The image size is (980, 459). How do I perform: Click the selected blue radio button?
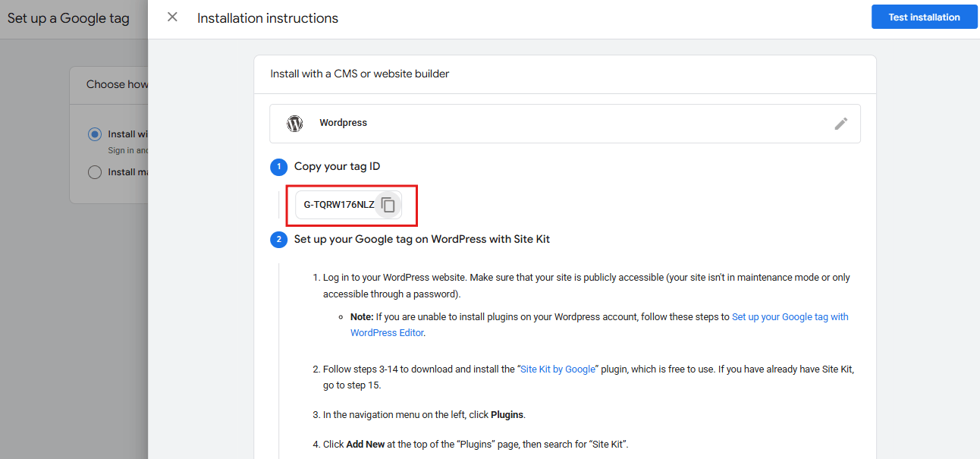[x=94, y=134]
